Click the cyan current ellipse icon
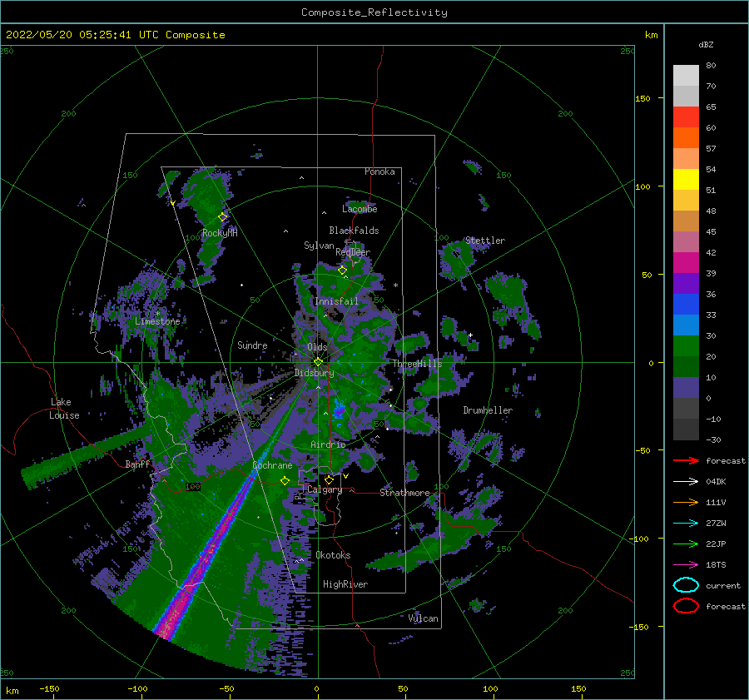749x700 pixels. tap(686, 585)
